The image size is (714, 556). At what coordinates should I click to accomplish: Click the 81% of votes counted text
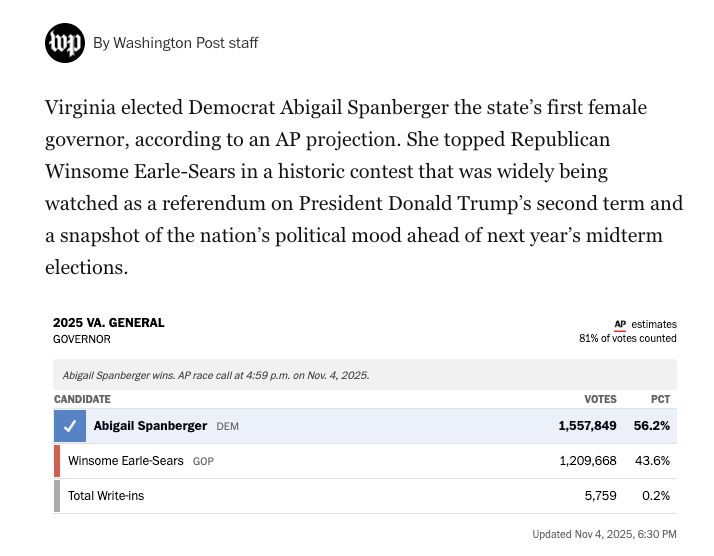627,339
